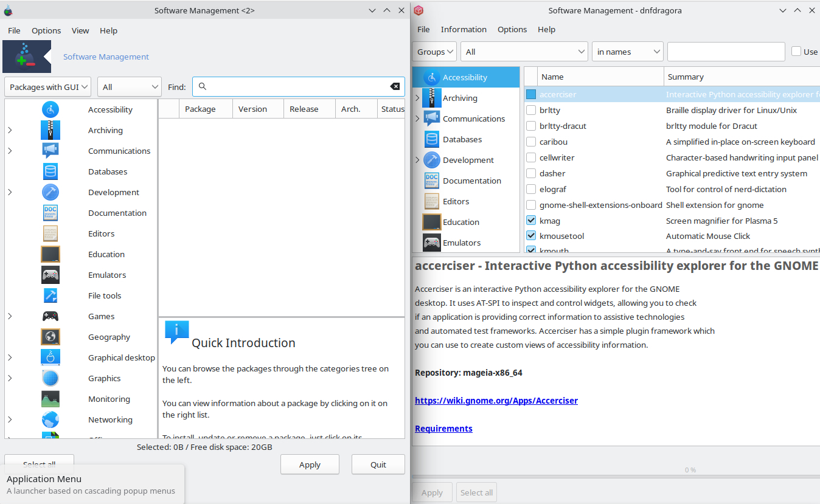The height and width of the screenshot is (504, 820).
Task: Open the Information menu in dnfdragora
Action: pos(464,29)
